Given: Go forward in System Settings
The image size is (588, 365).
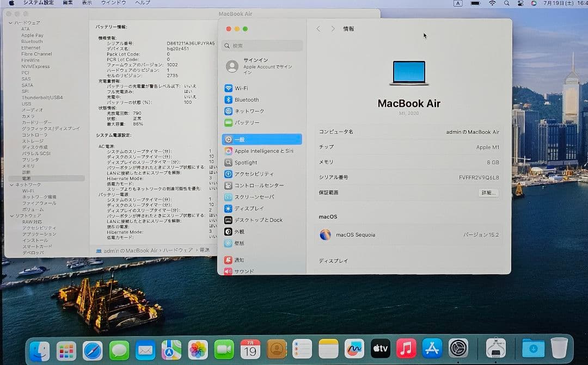Looking at the screenshot, I should (333, 29).
